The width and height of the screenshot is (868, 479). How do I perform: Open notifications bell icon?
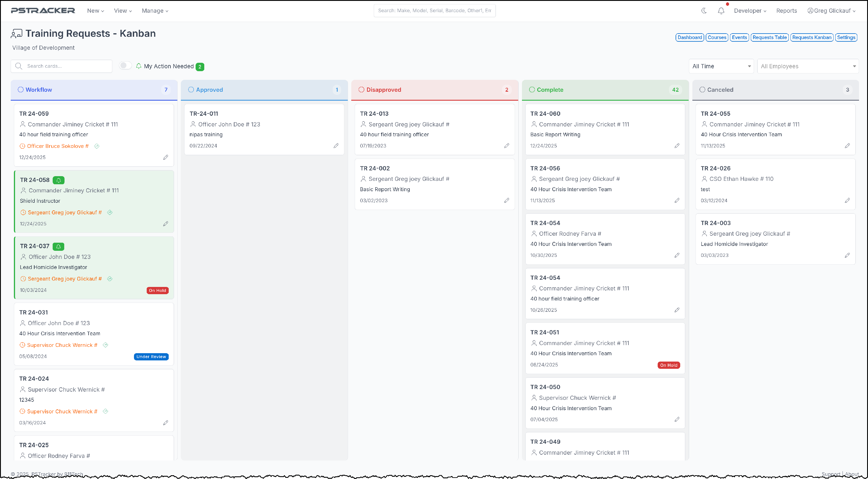click(x=721, y=10)
